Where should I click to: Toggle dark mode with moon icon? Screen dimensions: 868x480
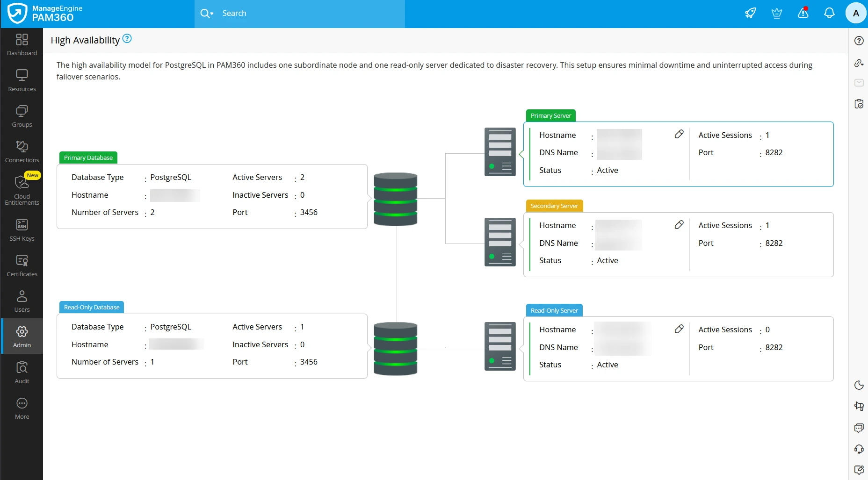click(x=859, y=385)
